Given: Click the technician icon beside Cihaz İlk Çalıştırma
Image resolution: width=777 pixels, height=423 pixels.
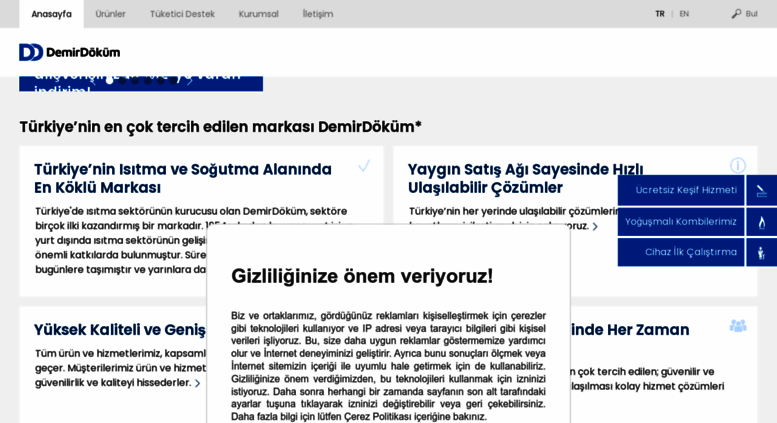Looking at the screenshot, I should 762,253.
